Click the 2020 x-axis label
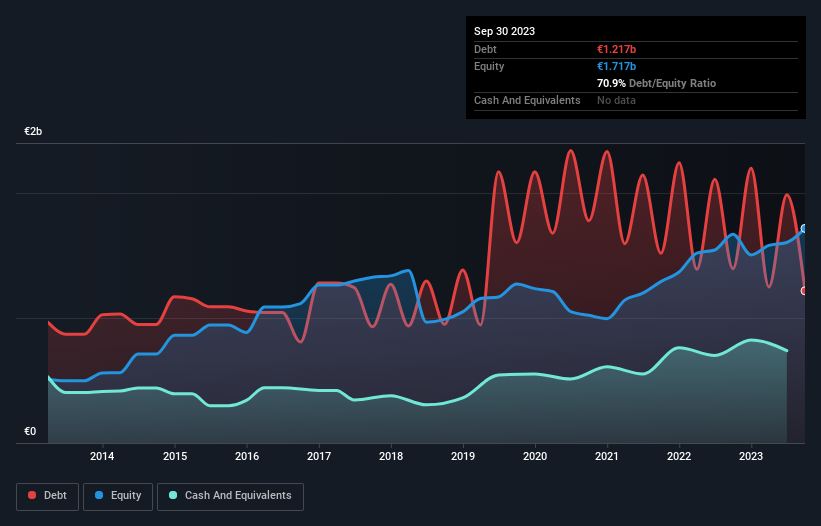The width and height of the screenshot is (821, 526). (x=535, y=456)
